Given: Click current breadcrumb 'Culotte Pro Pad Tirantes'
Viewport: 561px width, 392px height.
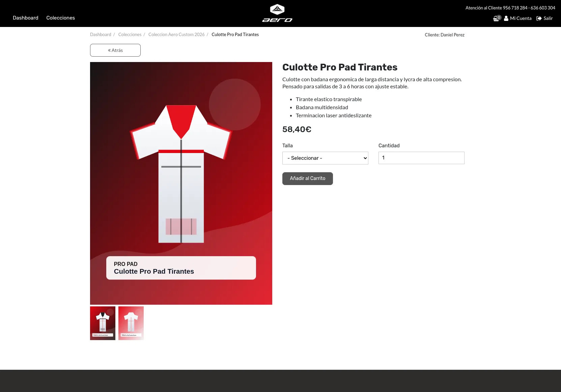Looking at the screenshot, I should coord(235,34).
